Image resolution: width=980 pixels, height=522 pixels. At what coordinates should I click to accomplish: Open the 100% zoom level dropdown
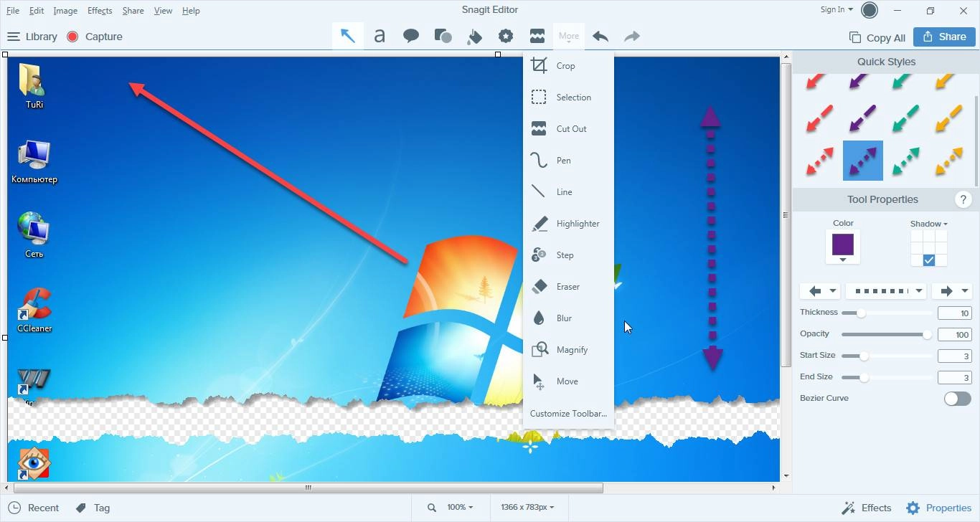tap(460, 507)
